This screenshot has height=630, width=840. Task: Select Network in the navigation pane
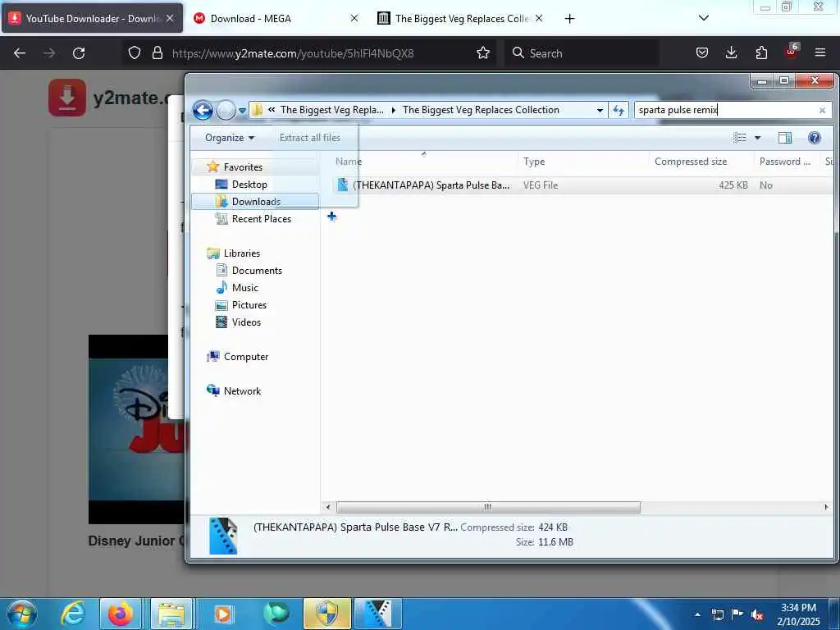[242, 391]
